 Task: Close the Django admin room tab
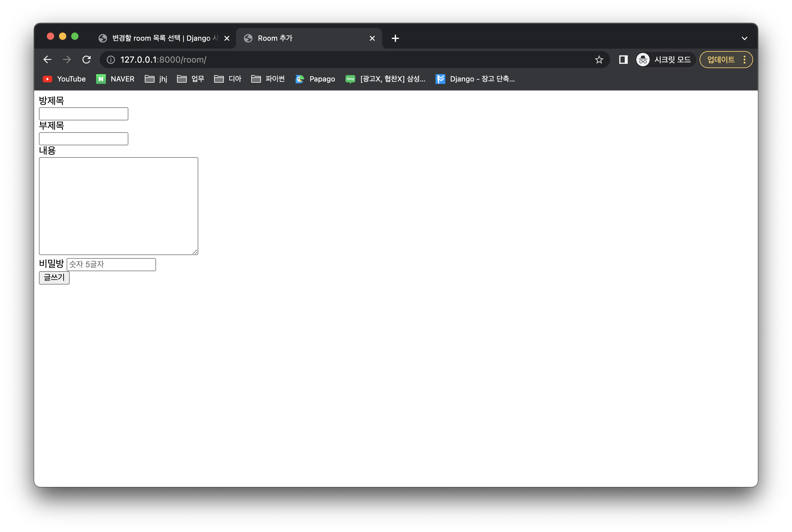point(227,38)
